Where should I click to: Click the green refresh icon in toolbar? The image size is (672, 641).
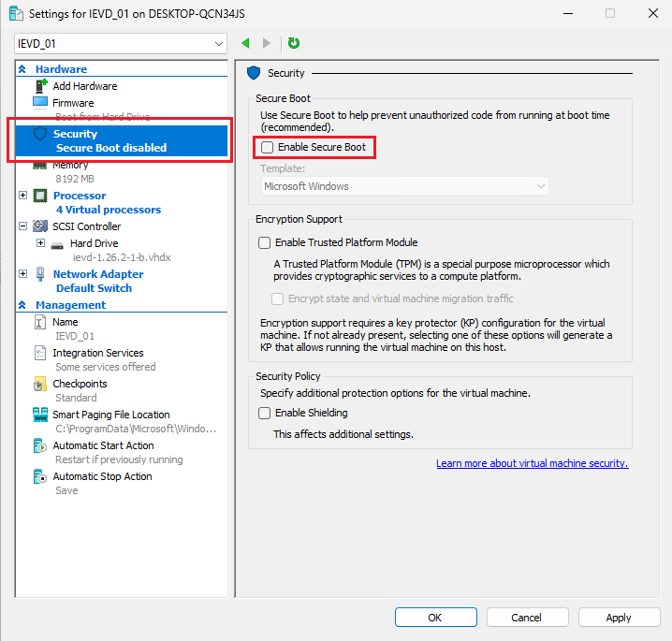(294, 43)
